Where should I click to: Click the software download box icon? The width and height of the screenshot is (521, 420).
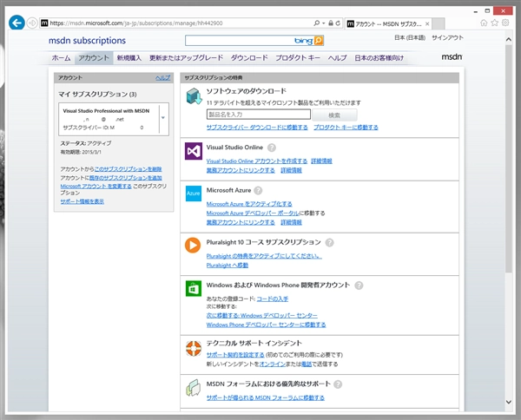tap(194, 96)
